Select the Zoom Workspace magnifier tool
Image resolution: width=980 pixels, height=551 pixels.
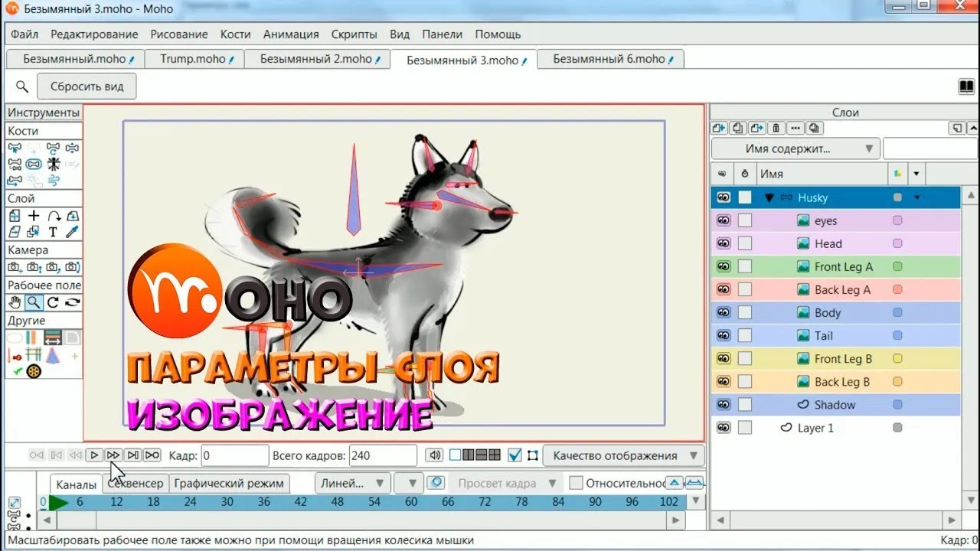coord(34,302)
